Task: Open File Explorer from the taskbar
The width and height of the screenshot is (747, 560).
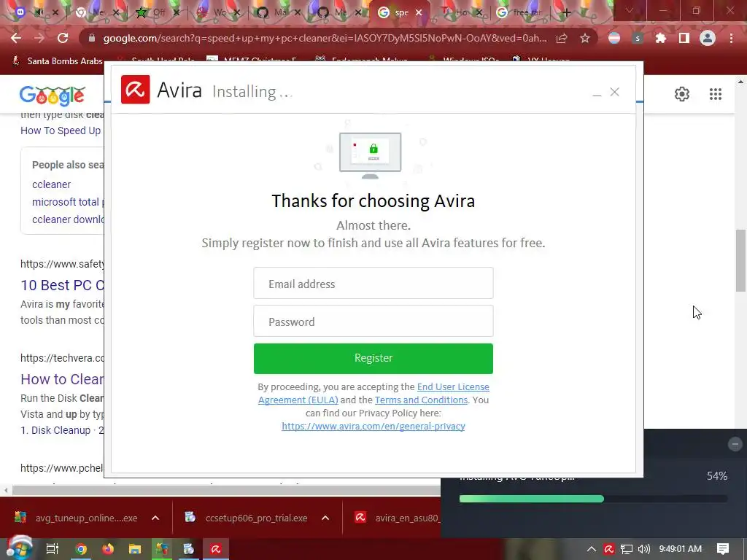Action: 135,549
